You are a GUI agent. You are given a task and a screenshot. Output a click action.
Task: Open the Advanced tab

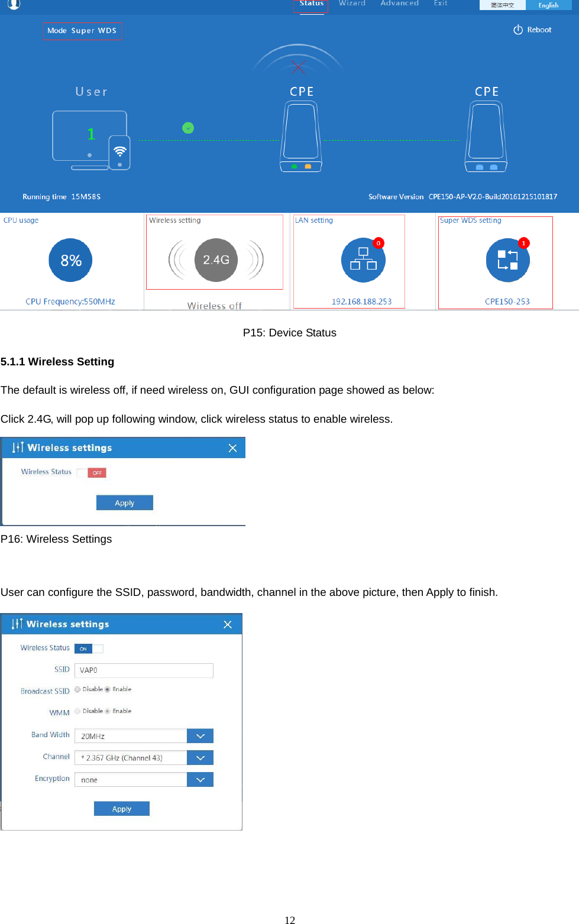(399, 4)
